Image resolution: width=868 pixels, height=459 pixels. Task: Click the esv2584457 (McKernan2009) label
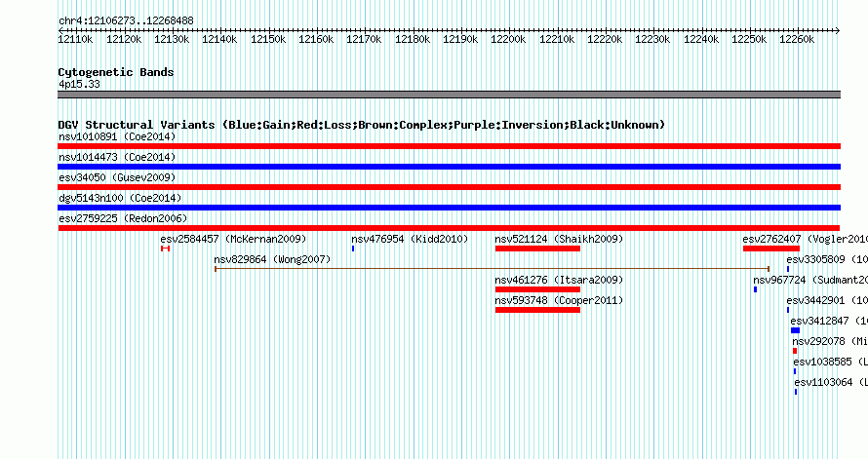tap(234, 239)
